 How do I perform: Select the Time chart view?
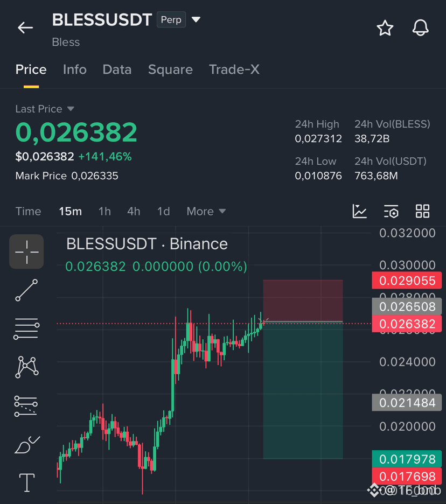[x=29, y=211]
